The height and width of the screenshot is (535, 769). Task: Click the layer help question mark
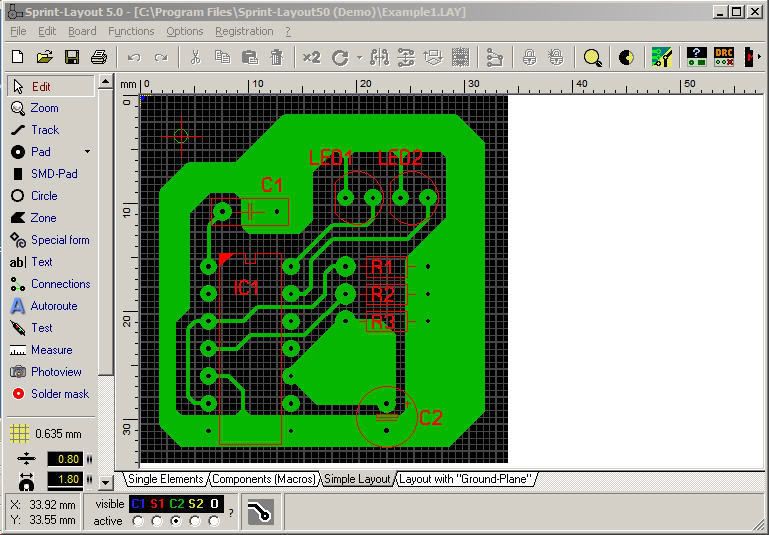(231, 513)
